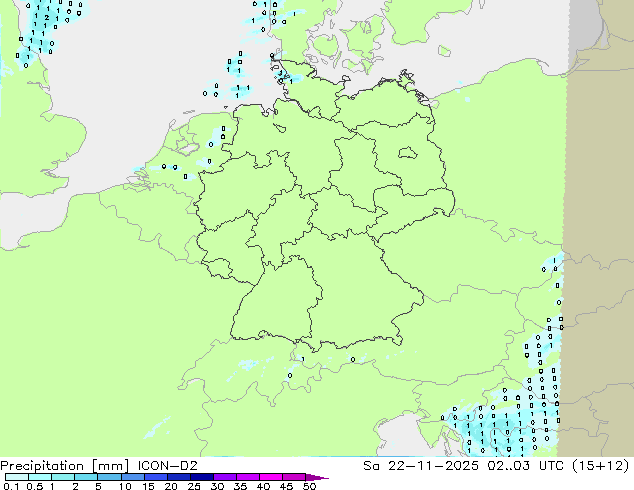
Task: Click the "40" legend scale label
Action: 263,486
